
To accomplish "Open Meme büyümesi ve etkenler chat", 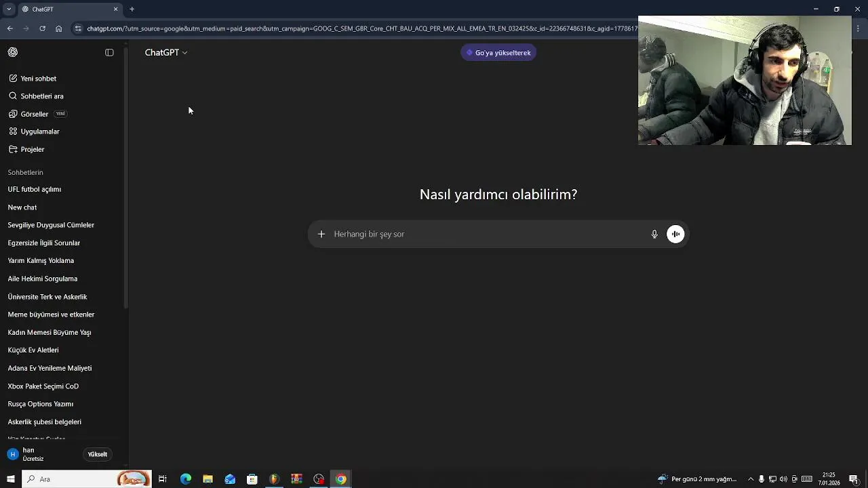I will pos(51,314).
